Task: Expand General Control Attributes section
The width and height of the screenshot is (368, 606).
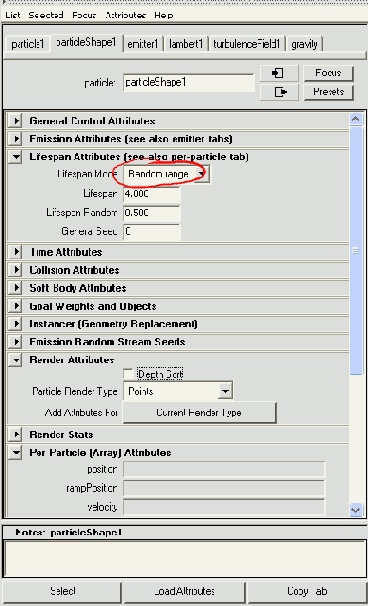Action: 16,121
